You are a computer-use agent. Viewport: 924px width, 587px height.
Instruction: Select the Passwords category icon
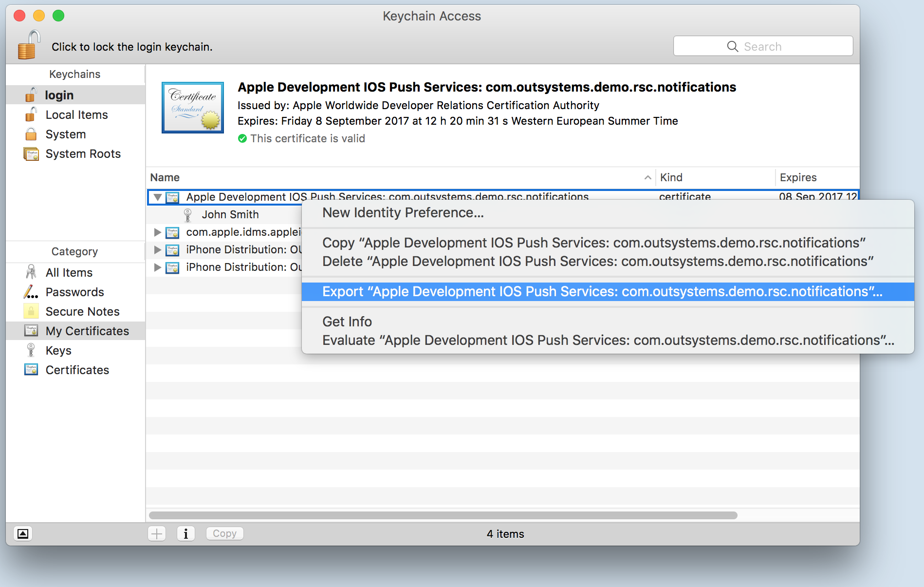31,292
